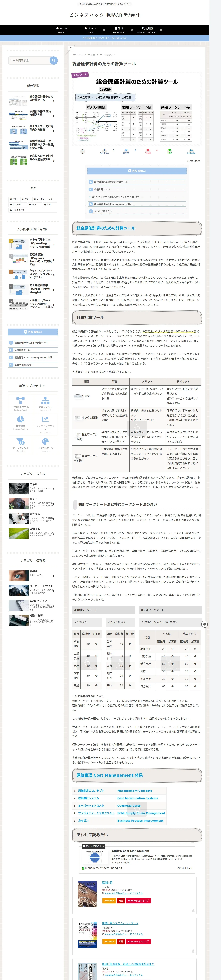
Task: Open ホーム in the top navigation
Action: (61, 30)
